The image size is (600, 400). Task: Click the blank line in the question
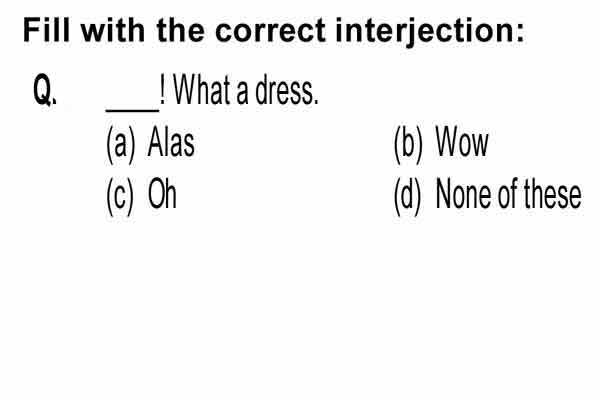(132, 110)
